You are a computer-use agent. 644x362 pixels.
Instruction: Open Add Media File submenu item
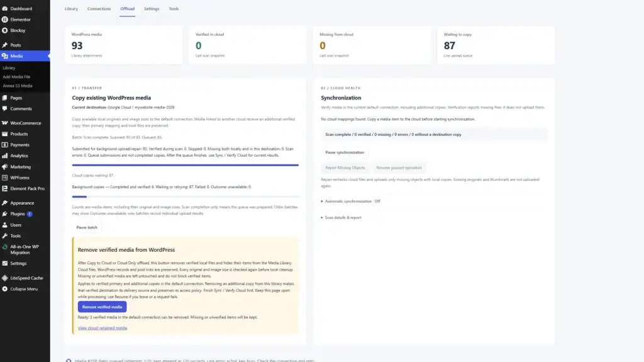click(16, 77)
